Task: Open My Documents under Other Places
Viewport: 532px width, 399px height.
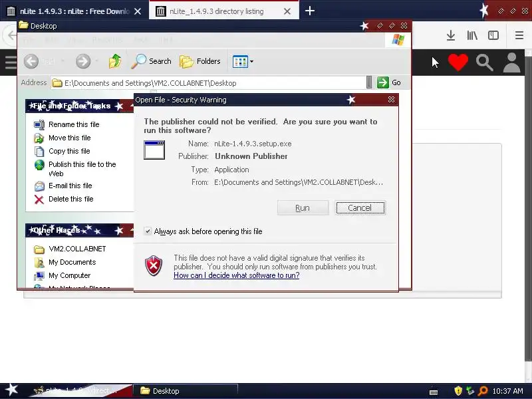Action: point(72,262)
